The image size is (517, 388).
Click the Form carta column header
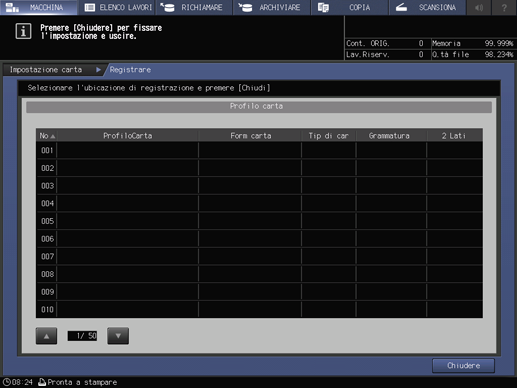[250, 136]
